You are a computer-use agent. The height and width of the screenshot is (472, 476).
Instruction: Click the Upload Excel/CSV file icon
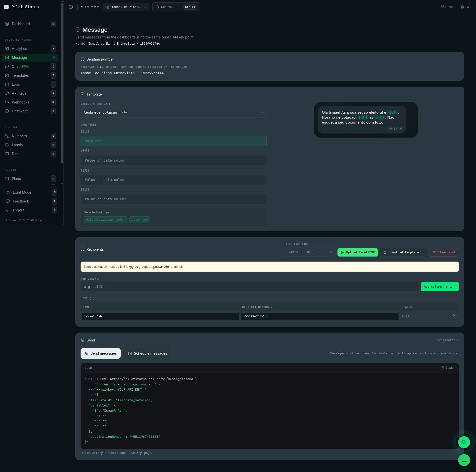(x=342, y=252)
